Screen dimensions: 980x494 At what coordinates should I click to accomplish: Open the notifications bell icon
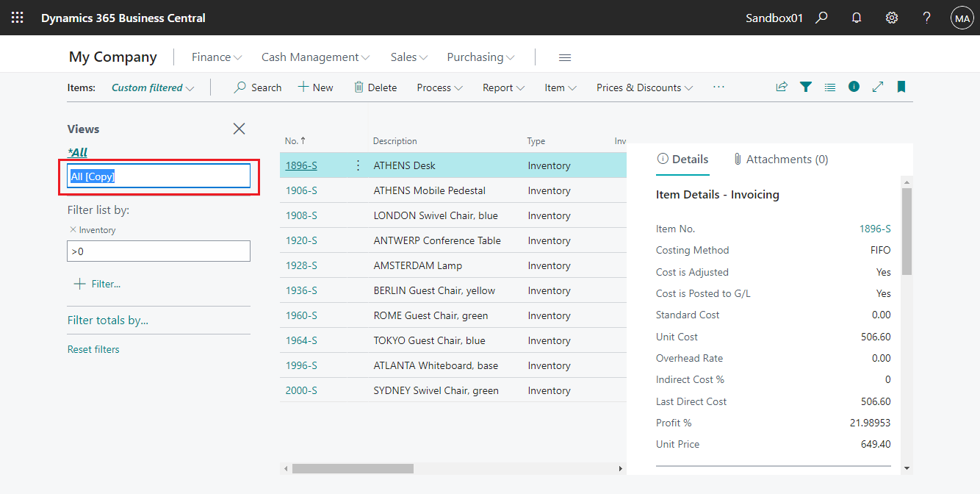point(856,17)
